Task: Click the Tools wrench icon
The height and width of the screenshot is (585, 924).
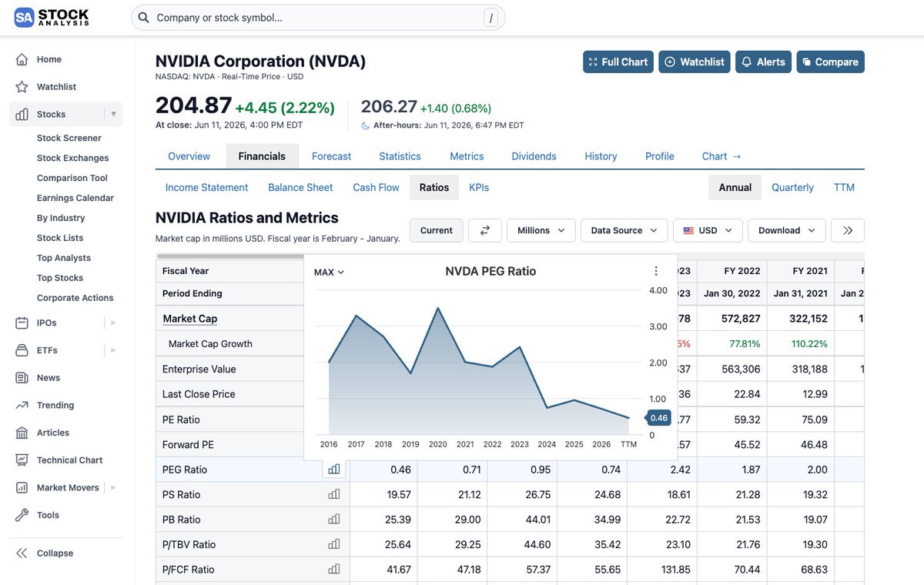Action: point(22,515)
